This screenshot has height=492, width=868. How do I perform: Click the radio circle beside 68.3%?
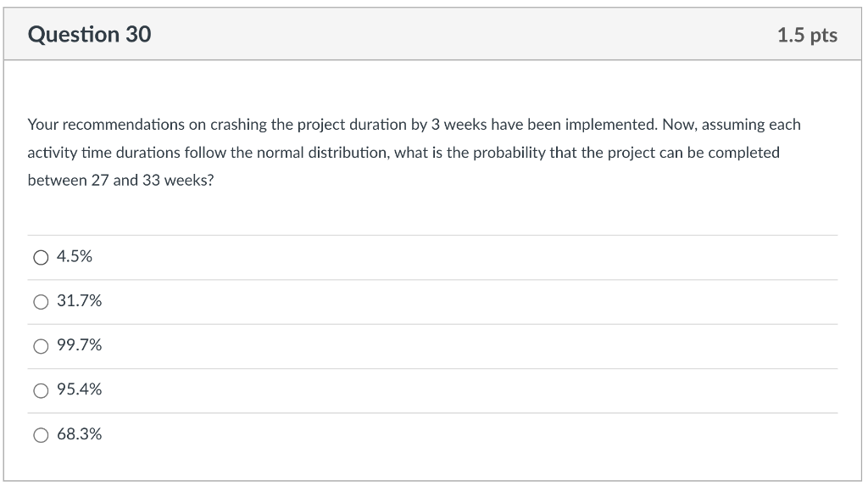click(x=41, y=434)
